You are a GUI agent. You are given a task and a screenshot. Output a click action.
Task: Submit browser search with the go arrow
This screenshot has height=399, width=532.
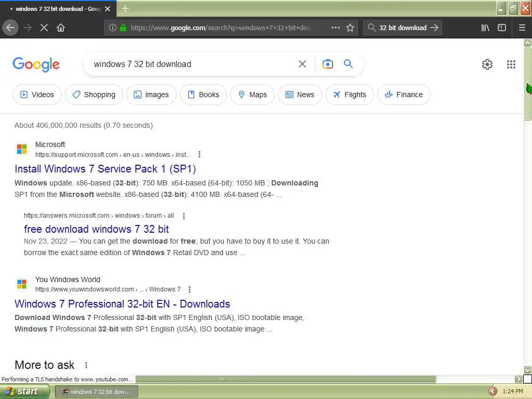(434, 28)
